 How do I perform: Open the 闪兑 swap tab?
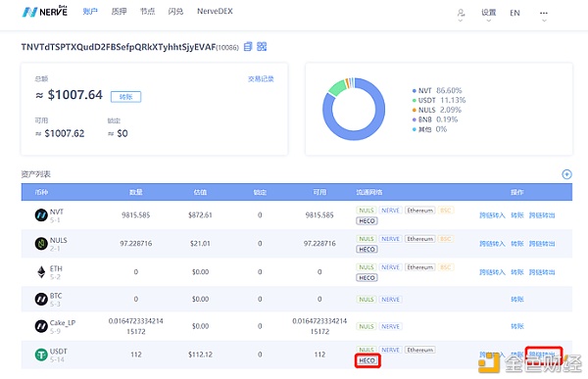(175, 12)
